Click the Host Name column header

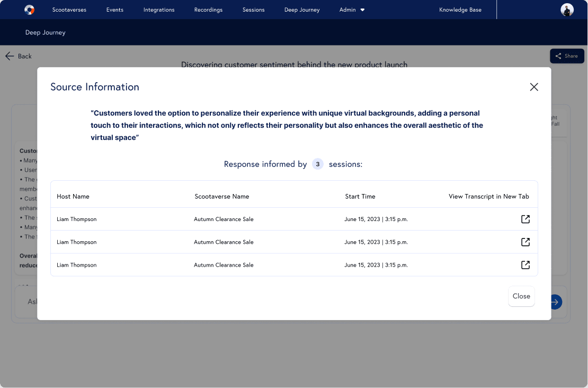click(73, 196)
